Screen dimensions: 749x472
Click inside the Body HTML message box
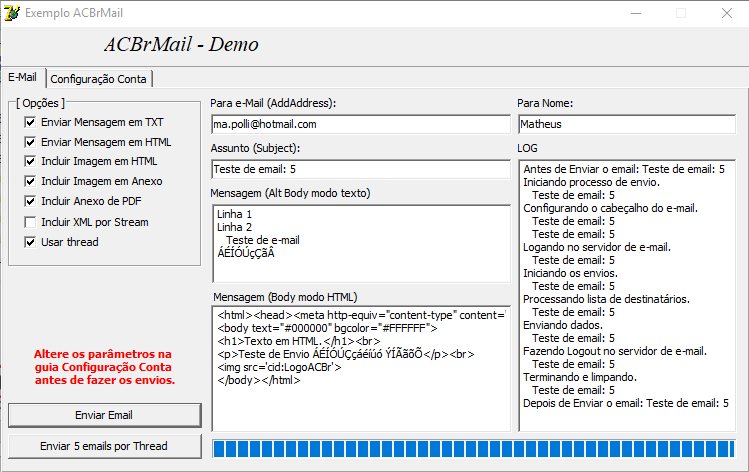(x=361, y=369)
